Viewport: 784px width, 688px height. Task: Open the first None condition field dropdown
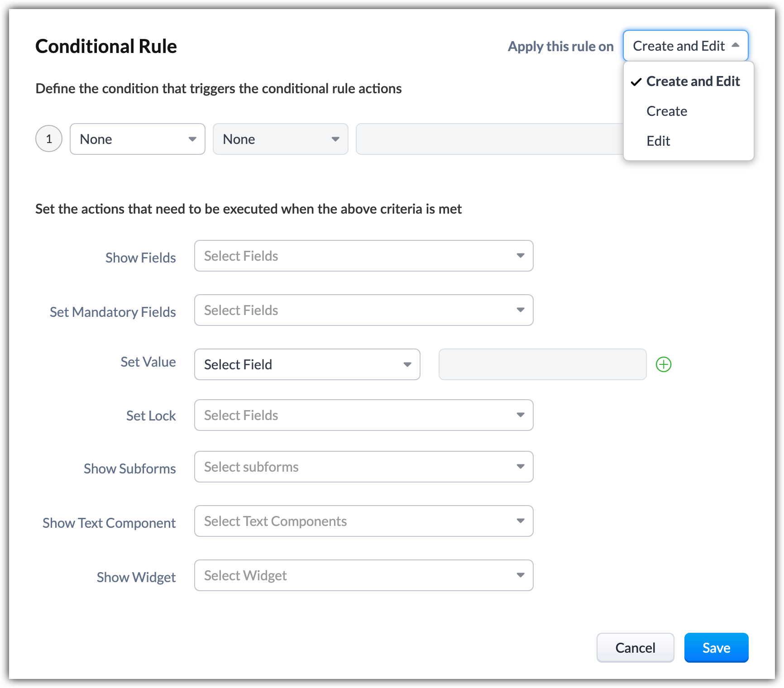137,139
